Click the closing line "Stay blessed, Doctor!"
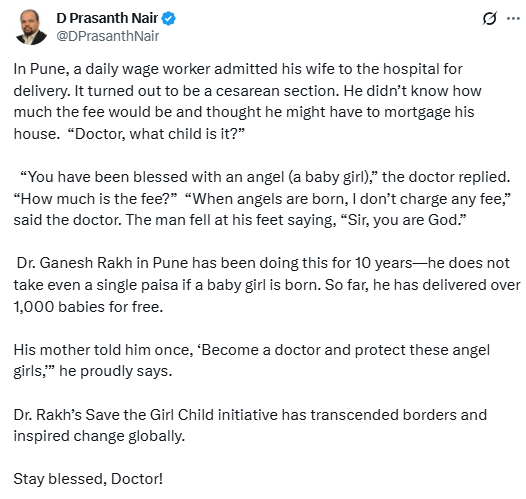526x499 pixels. [88, 479]
